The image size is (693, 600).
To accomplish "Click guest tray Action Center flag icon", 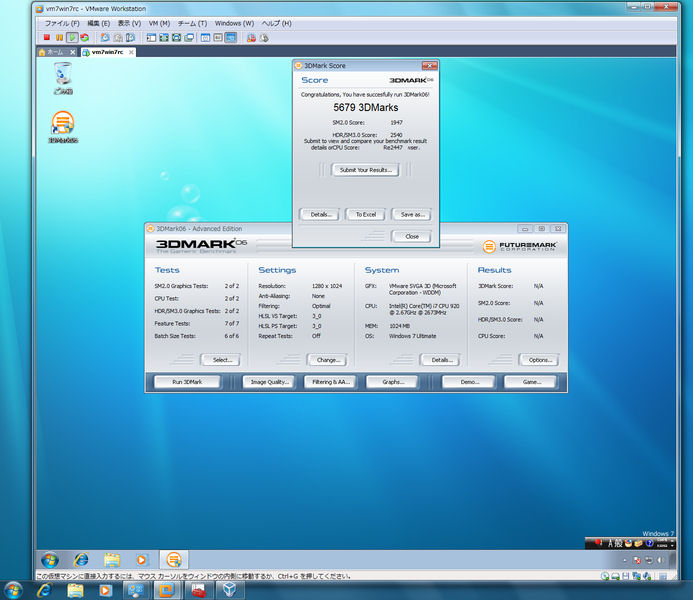I will pos(637,560).
